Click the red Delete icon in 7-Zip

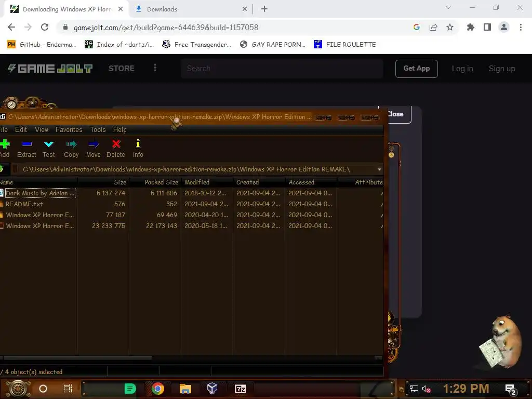tap(116, 144)
